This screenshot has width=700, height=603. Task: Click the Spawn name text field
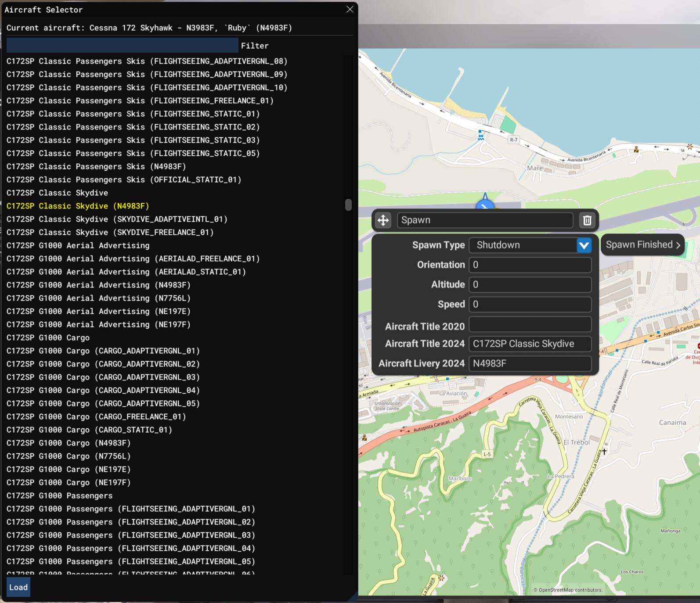[x=484, y=220]
